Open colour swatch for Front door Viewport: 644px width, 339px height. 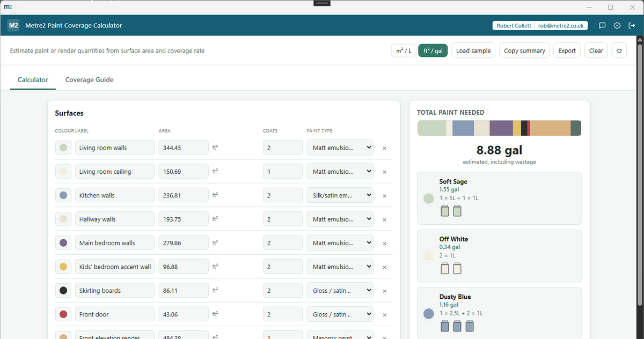coord(63,314)
